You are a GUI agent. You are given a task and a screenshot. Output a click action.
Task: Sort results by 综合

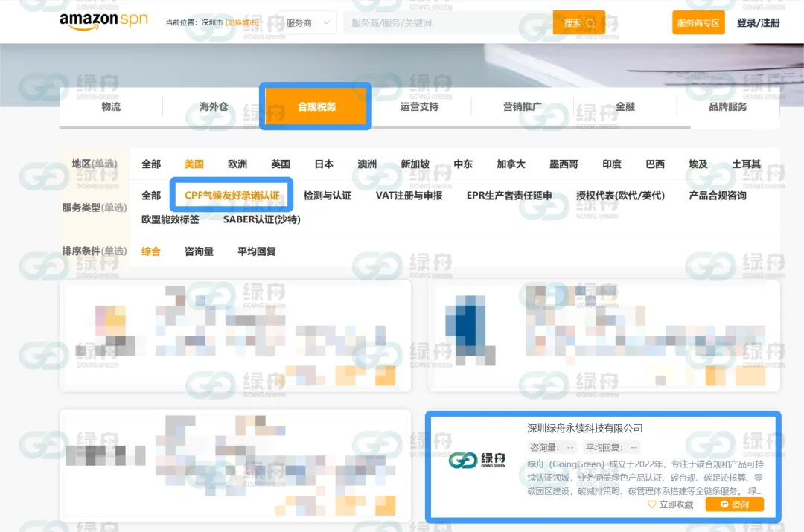pyautogui.click(x=151, y=251)
